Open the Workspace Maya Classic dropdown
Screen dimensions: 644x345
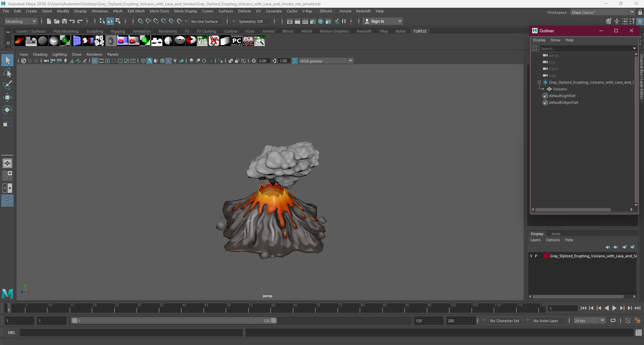click(x=603, y=12)
